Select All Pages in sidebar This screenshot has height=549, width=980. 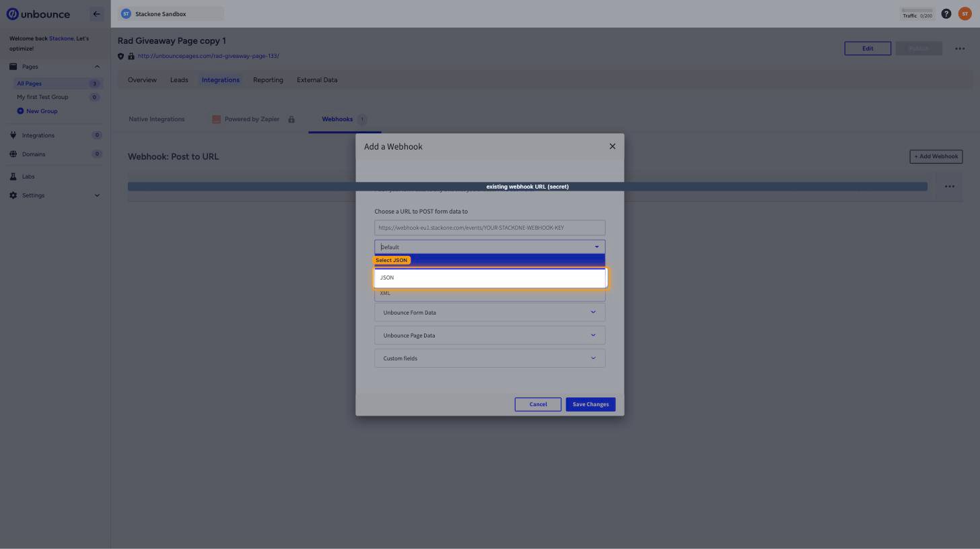click(x=58, y=84)
